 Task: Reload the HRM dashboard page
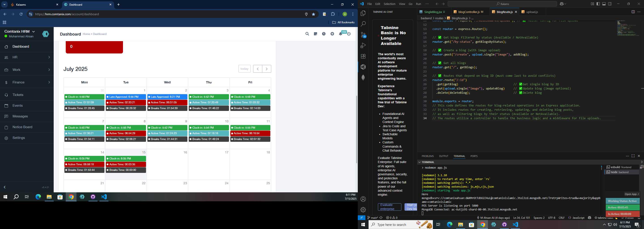pyautogui.click(x=21, y=14)
